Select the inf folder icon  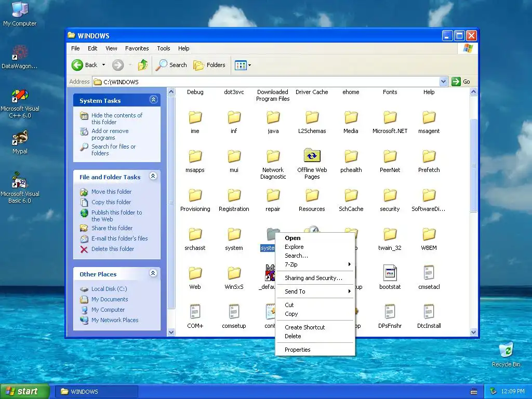[234, 117]
